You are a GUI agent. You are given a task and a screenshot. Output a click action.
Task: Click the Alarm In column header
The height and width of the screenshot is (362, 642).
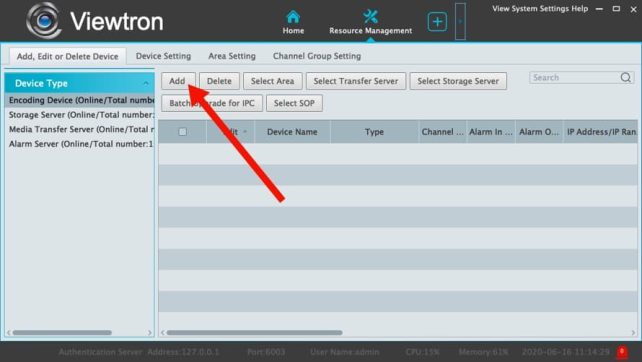pyautogui.click(x=491, y=132)
